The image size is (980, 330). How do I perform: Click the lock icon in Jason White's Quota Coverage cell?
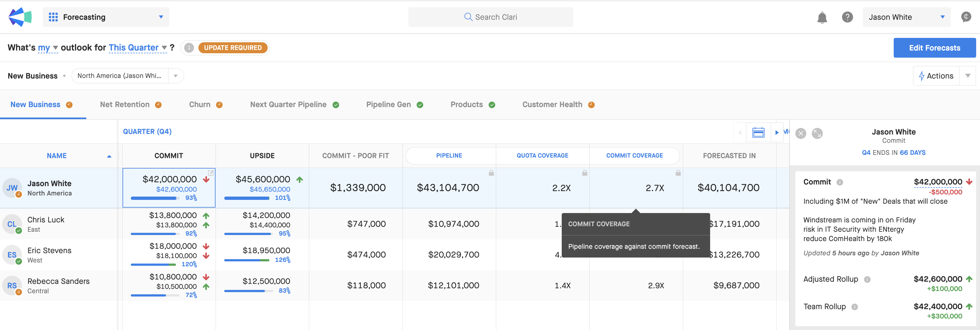coord(585,173)
